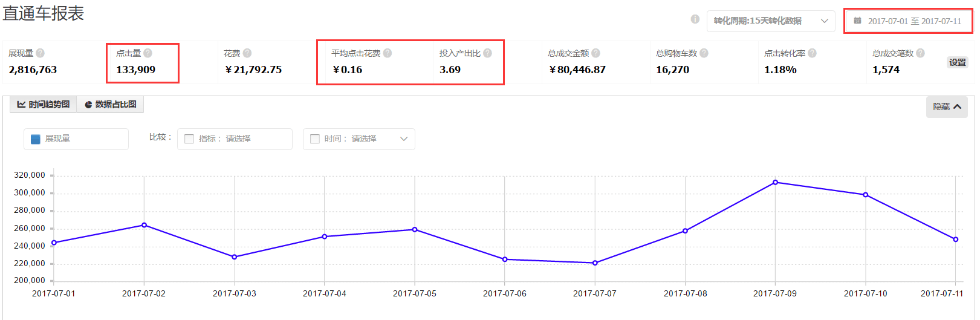Click help icon next to 点击转化率
Screen dimensions: 980x320
click(812, 53)
